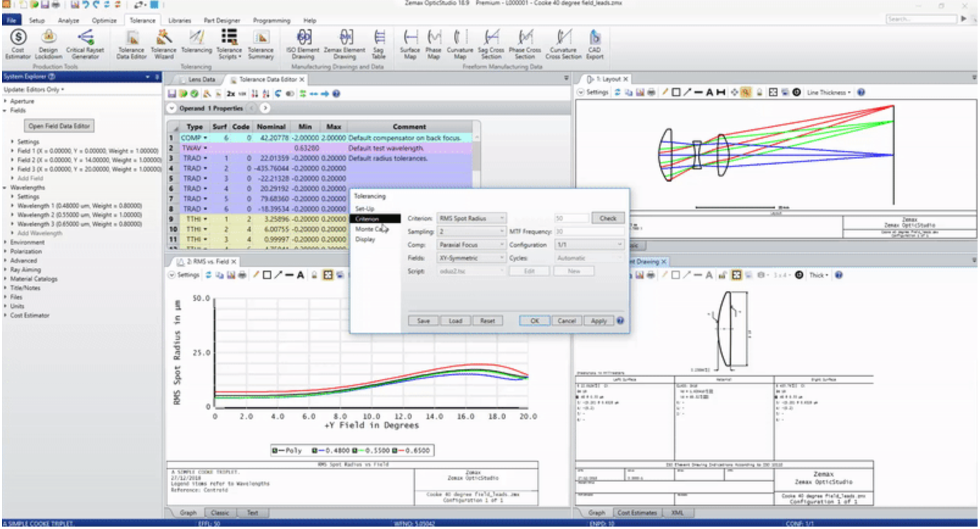
Task: Click the Design Lockdown icon
Action: [48, 44]
